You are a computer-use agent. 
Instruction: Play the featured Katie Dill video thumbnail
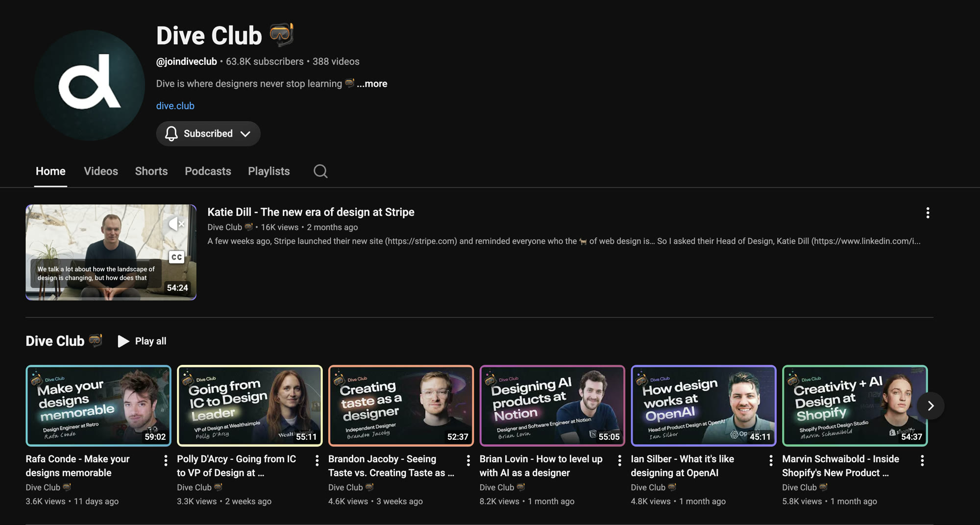point(111,252)
